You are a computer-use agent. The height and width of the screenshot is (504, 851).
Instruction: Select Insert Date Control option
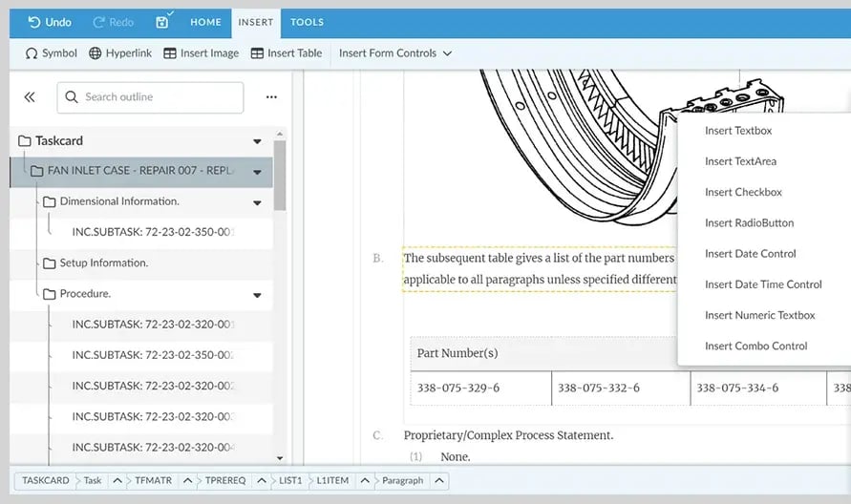(x=750, y=254)
